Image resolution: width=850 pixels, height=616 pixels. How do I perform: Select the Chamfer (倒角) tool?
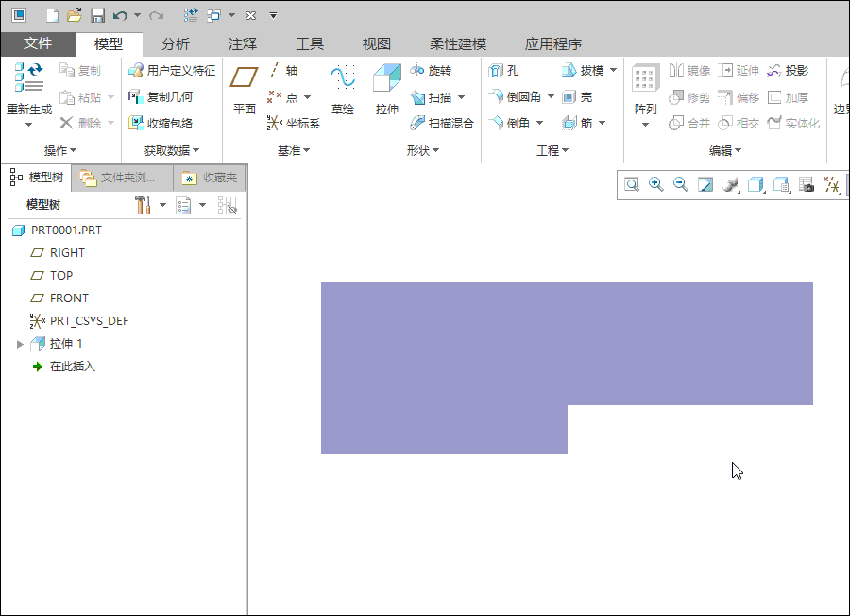[509, 123]
